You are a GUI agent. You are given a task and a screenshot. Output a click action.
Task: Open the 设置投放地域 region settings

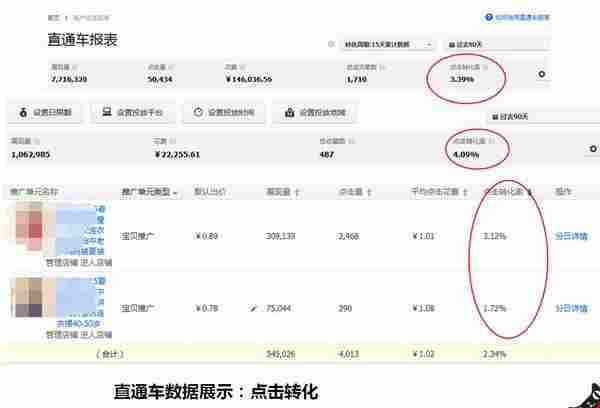click(315, 113)
